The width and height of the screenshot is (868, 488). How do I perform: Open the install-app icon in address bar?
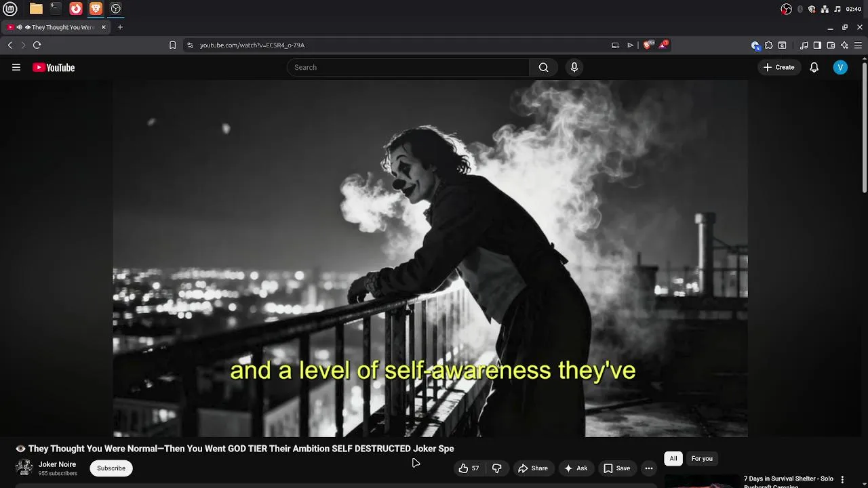pos(615,45)
